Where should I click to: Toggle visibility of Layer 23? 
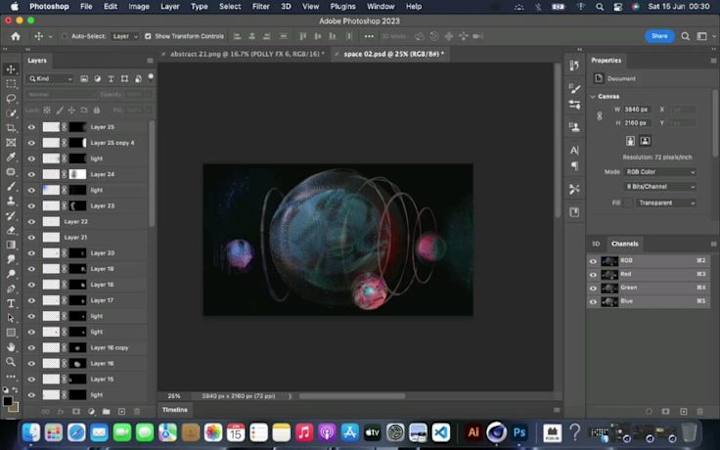pyautogui.click(x=31, y=206)
